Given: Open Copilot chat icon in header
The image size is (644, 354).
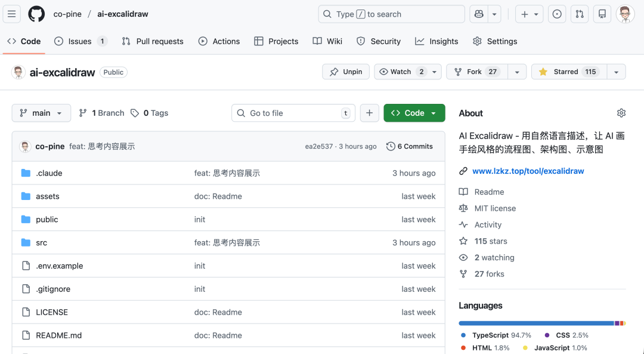Looking at the screenshot, I should coord(479,14).
